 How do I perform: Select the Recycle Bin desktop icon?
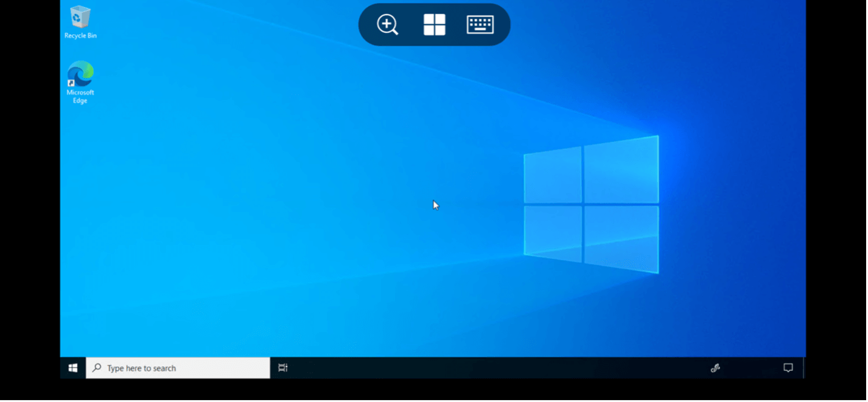coord(80,18)
